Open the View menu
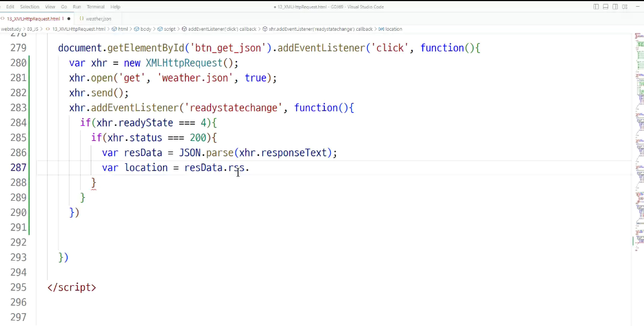644x326 pixels. [x=50, y=7]
